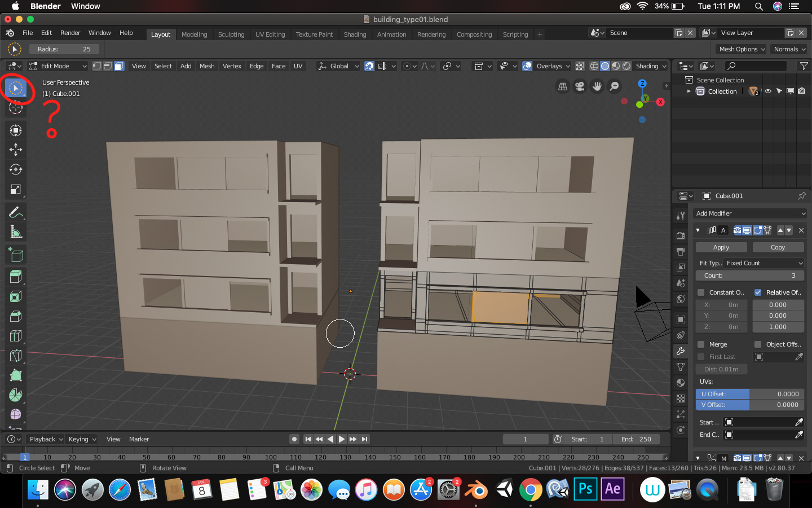Activate the Move tool
Image resolution: width=812 pixels, height=508 pixels.
(x=15, y=150)
